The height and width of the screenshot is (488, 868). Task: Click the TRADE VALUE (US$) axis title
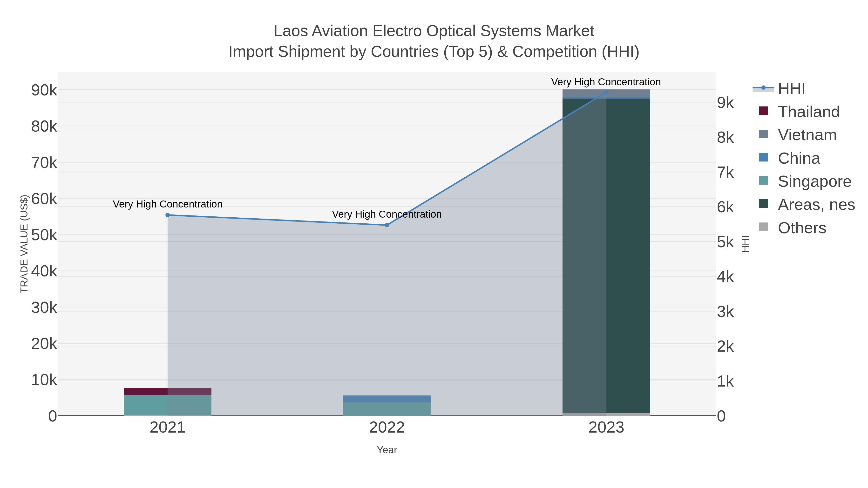pyautogui.click(x=24, y=244)
